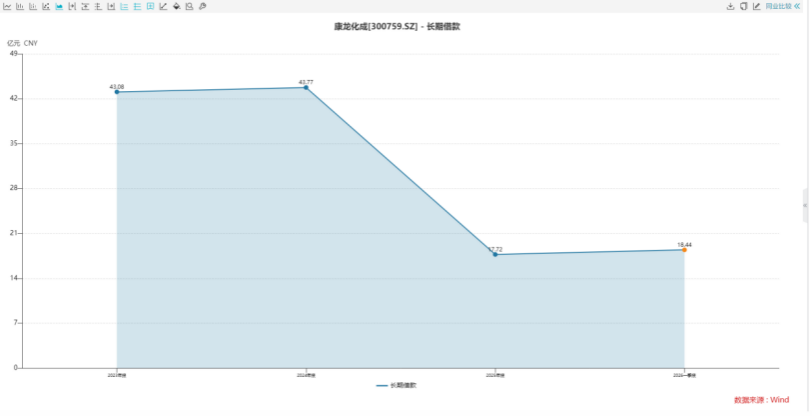812x416 pixels.
Task: Click the y-axis label 49
Action: [13, 54]
